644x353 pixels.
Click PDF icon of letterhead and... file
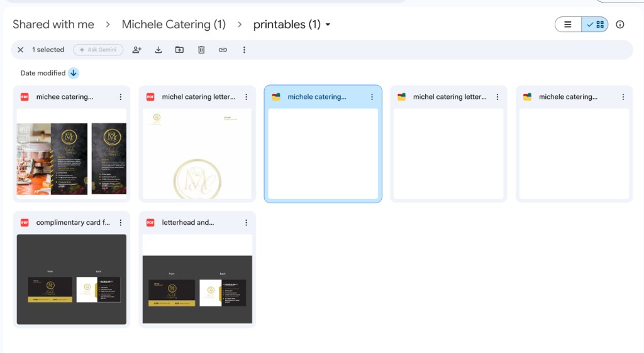pos(150,223)
